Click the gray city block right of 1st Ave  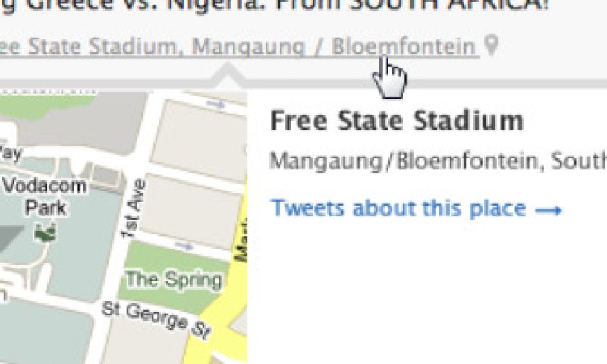point(192,205)
